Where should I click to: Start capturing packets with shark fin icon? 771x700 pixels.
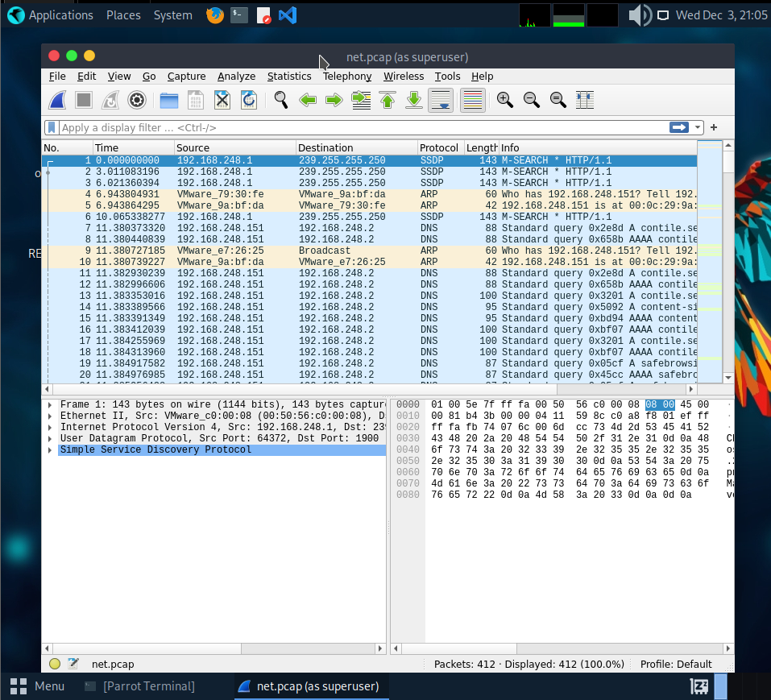pyautogui.click(x=57, y=100)
